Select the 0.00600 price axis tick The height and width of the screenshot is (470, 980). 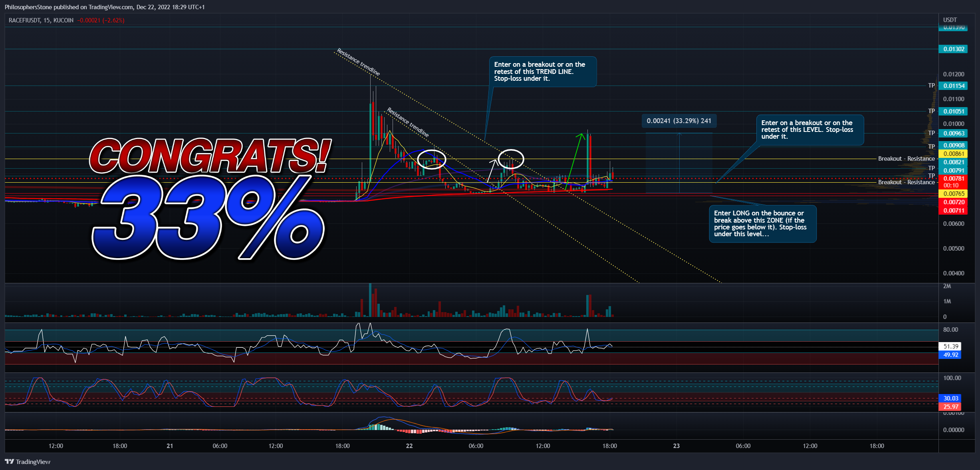point(954,224)
